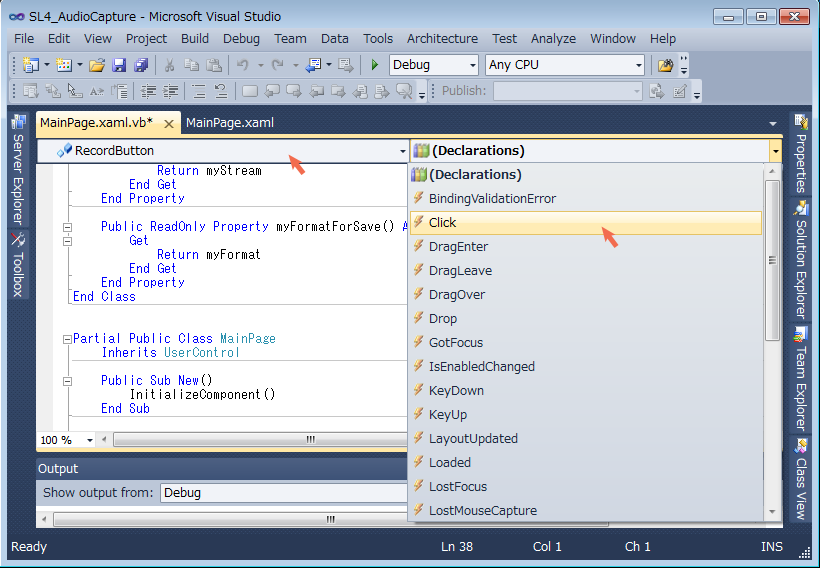Viewport: 820px width, 568px height.
Task: Collapse the Partial Public Class MainPage region
Action: click(67, 339)
